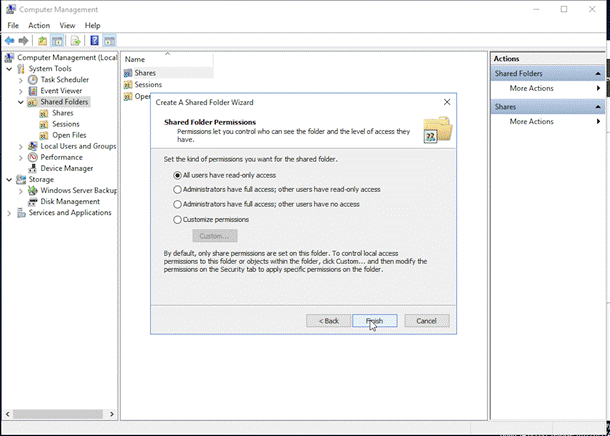Screen dimensions: 610x436
Task: Open the View menu
Action: [67, 25]
